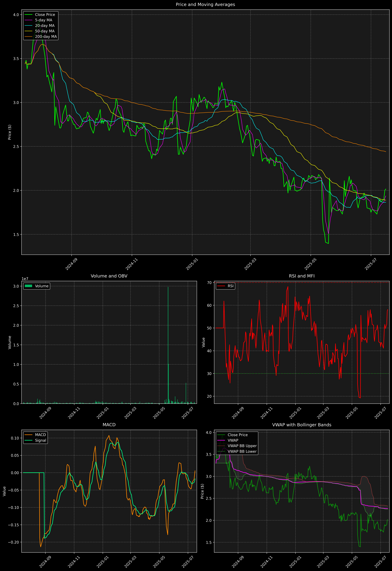Select the '5-day MA' legend entry
The image size is (392, 571).
click(43, 20)
